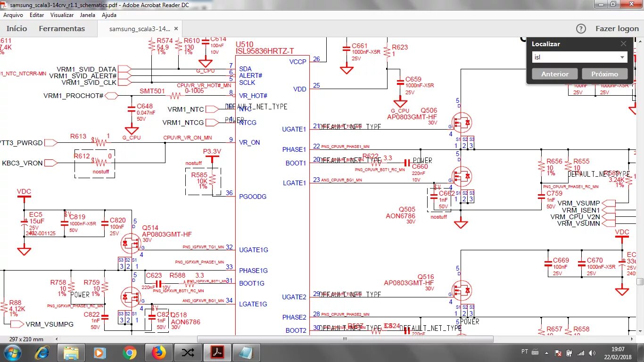Click the Acrobat Reader taskbar icon

[217, 352]
